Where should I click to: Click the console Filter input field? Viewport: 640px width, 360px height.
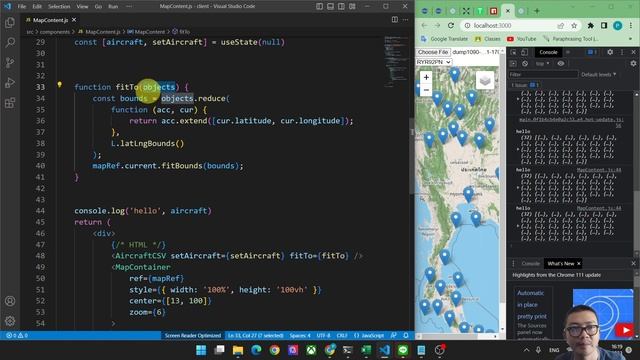pos(543,74)
